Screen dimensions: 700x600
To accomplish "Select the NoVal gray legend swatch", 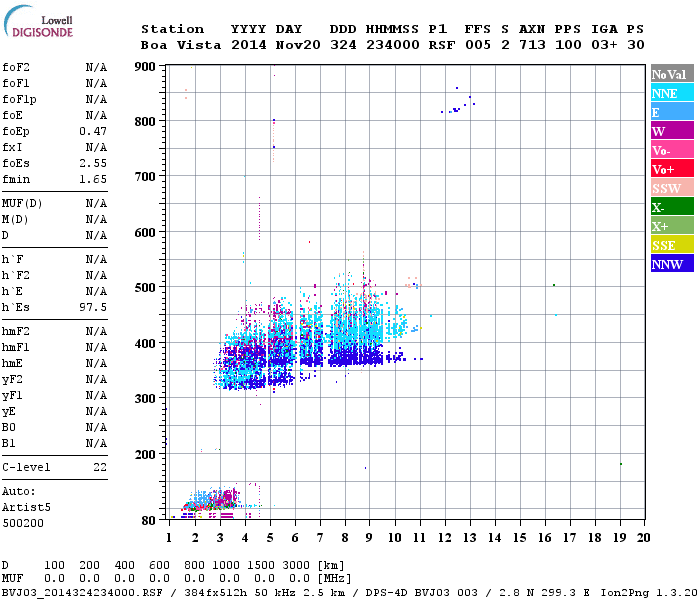I will point(672,74).
